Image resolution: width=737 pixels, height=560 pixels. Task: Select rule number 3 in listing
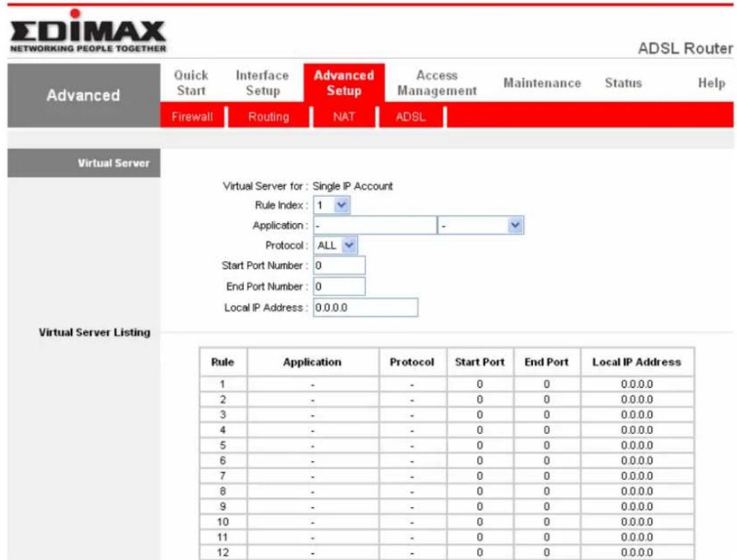pos(223,415)
